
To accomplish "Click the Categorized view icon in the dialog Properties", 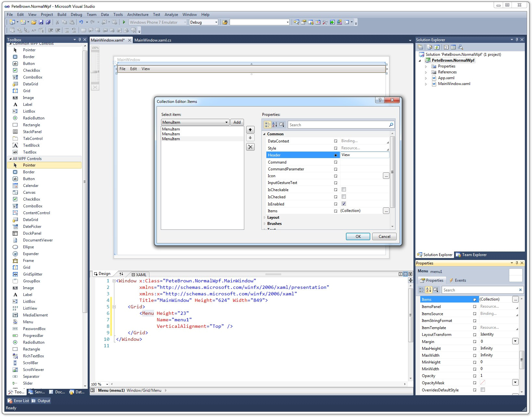I will pyautogui.click(x=268, y=125).
